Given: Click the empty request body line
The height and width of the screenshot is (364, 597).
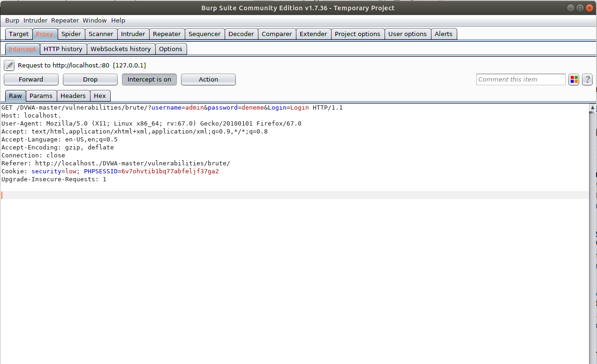Looking at the screenshot, I should (x=295, y=195).
